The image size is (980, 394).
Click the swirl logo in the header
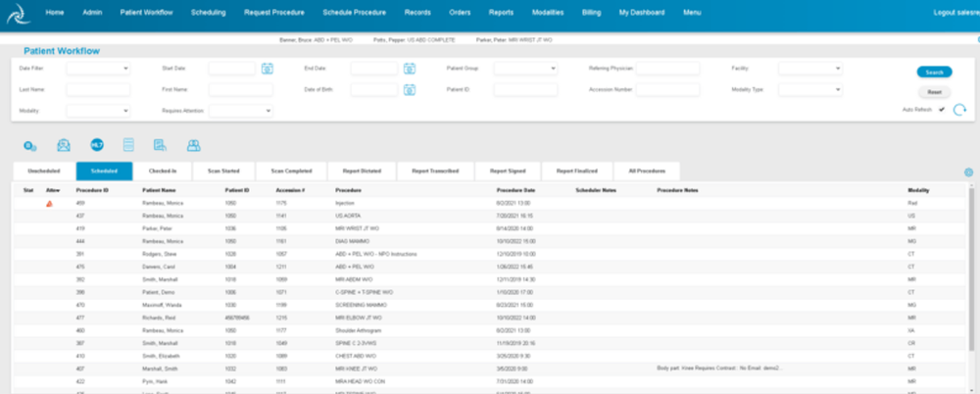coord(18,14)
